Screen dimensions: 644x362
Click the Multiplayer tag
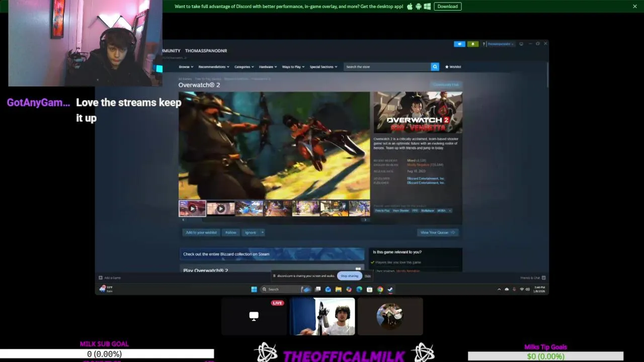(x=428, y=211)
